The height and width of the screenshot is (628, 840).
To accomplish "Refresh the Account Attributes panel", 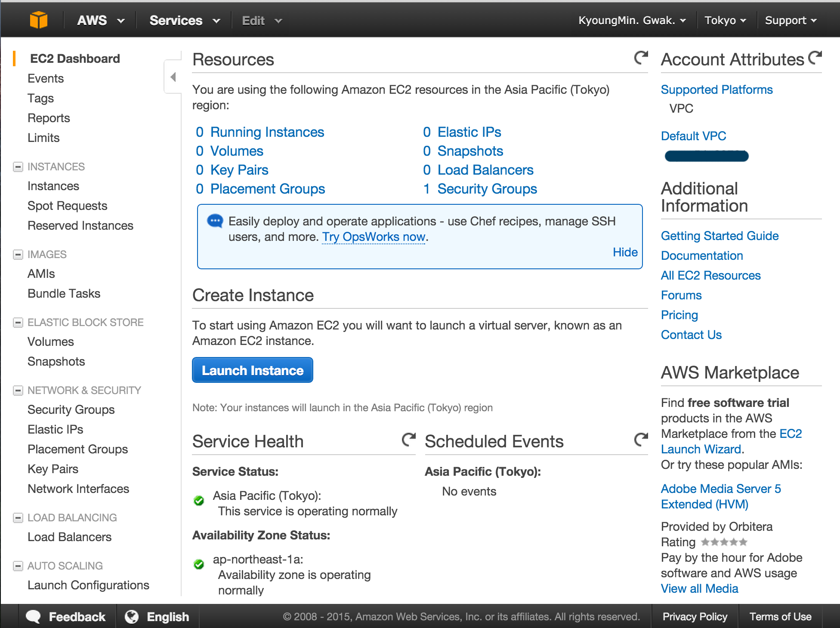I will point(815,58).
